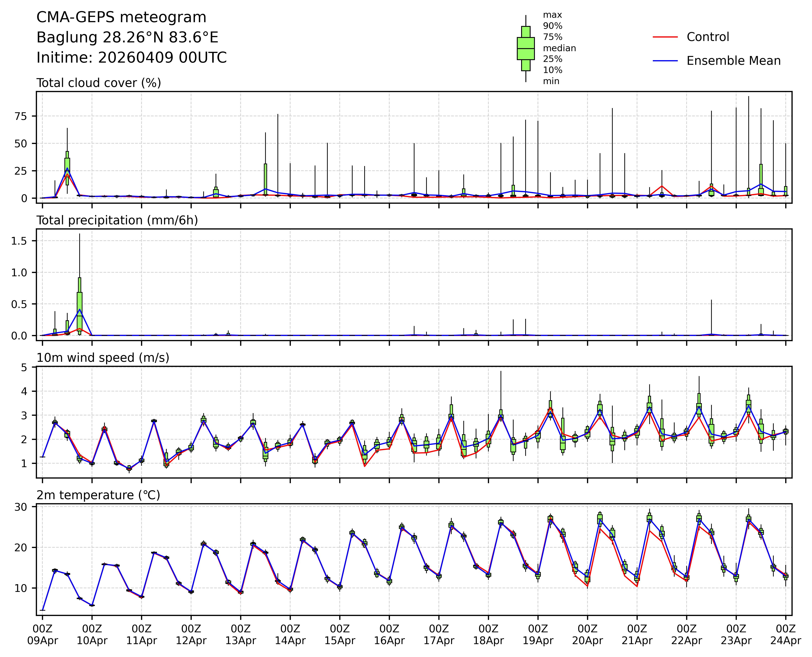Click the green box-plot legend symbol
812x657 pixels.
[526, 48]
